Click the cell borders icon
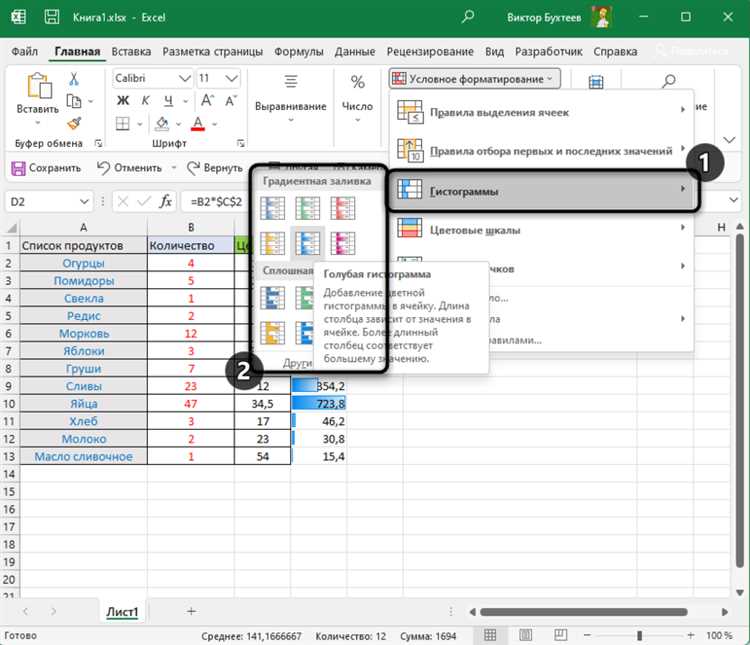 [123, 124]
